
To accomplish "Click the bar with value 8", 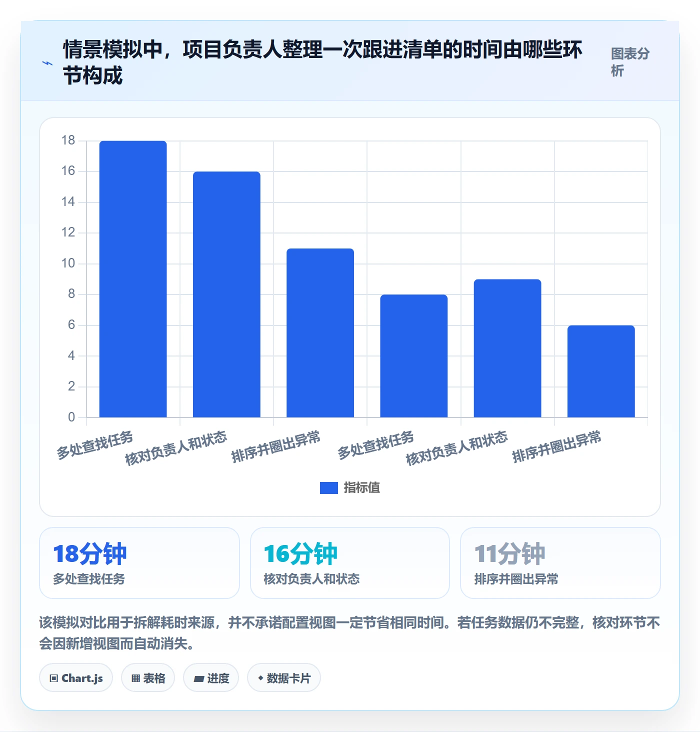I will [414, 356].
